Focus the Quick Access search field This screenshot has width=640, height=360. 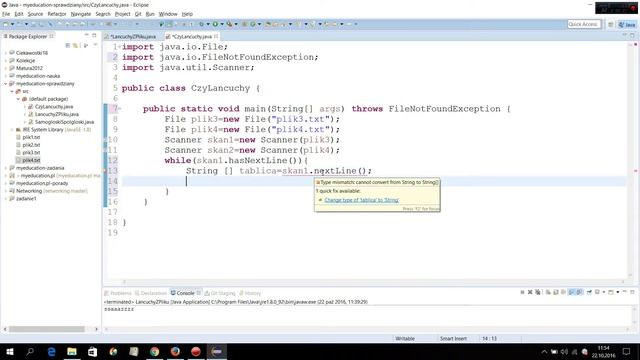coord(584,24)
